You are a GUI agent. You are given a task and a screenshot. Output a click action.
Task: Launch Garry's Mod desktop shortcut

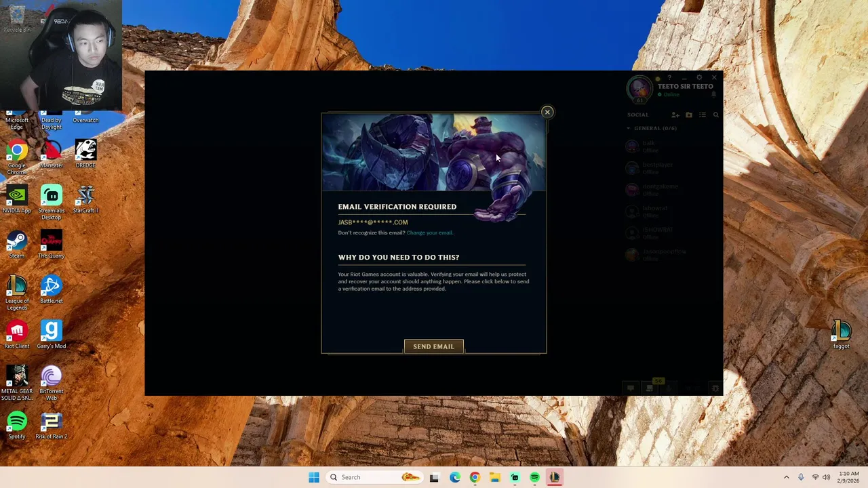(x=52, y=335)
